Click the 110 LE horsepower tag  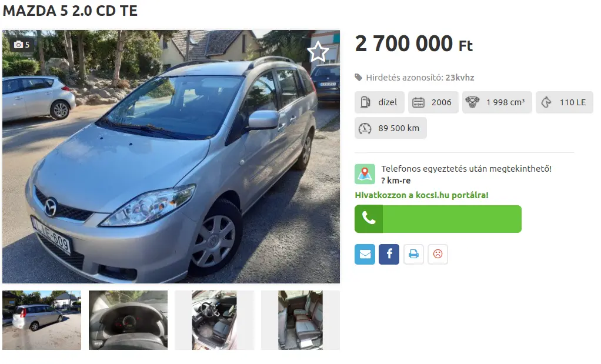[565, 102]
